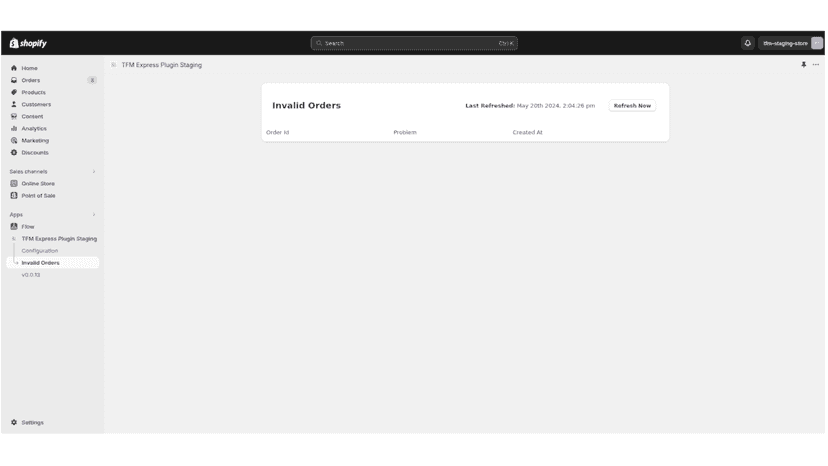Click the Problem column header

[x=405, y=133]
